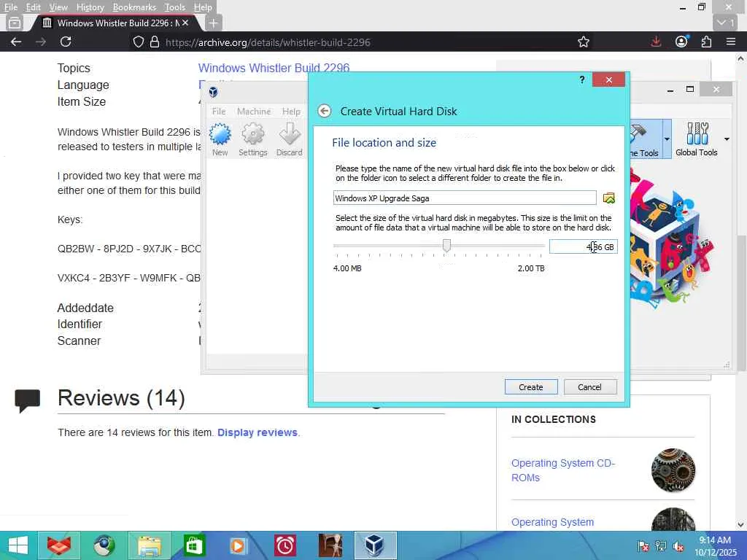The image size is (747, 560).
Task: Open the VirtualBox Help menu
Action: (291, 112)
